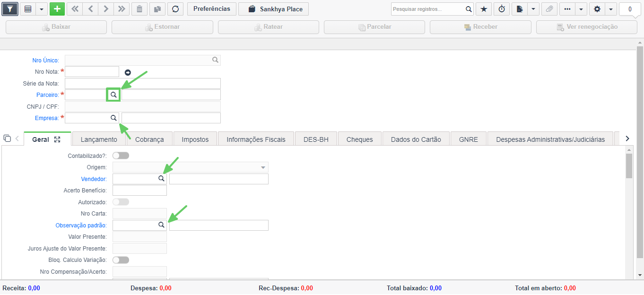Viewport: 644px width, 295px height.
Task: Expand the dropdown beside the ellipsis button
Action: tap(581, 9)
